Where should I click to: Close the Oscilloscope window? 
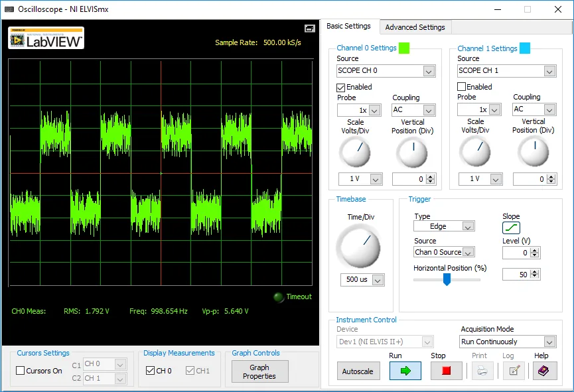tap(558, 9)
